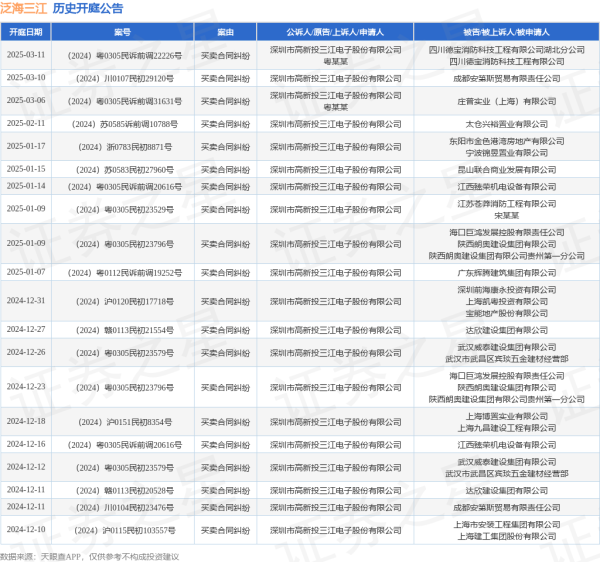Click the date cell 2024-12-18

click(26, 421)
